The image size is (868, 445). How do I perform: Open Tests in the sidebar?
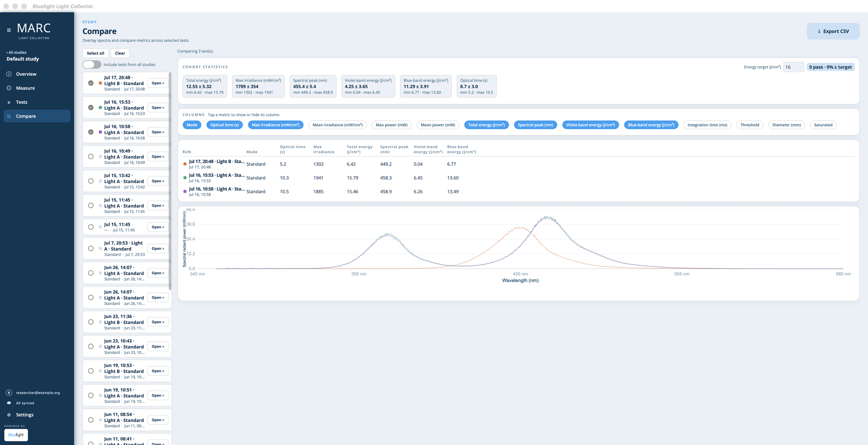click(37, 102)
